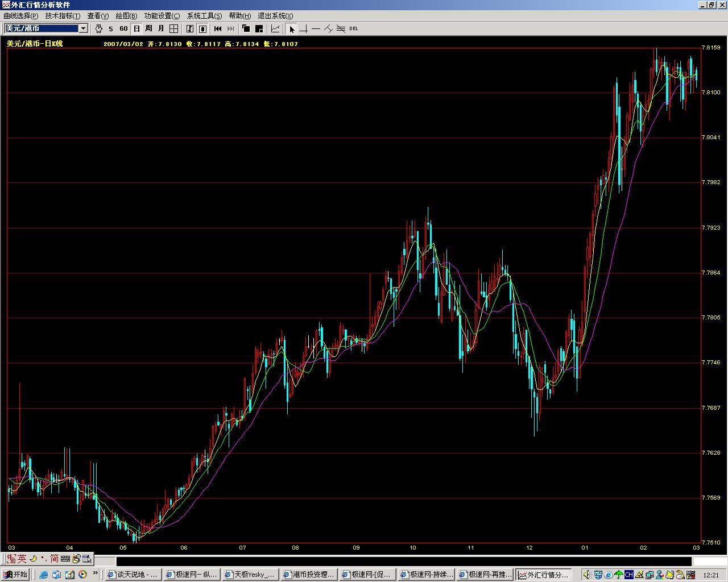Open the 功能设置(C) menu

162,16
